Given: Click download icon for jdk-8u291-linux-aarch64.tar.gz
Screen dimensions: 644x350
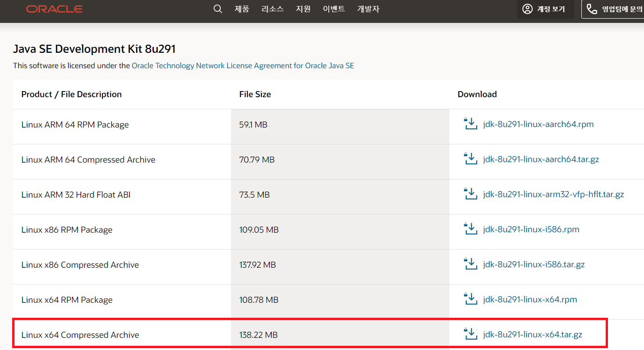Looking at the screenshot, I should pos(470,159).
